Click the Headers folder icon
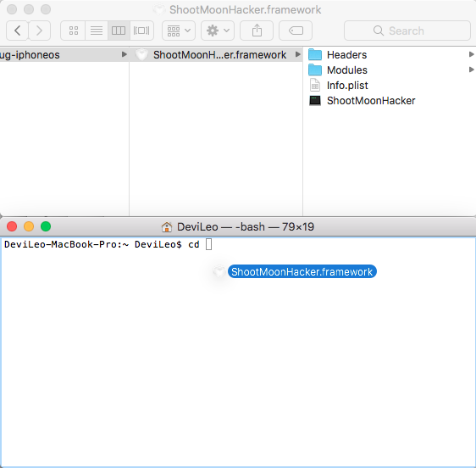Viewport: 476px width, 468px height. 315,55
